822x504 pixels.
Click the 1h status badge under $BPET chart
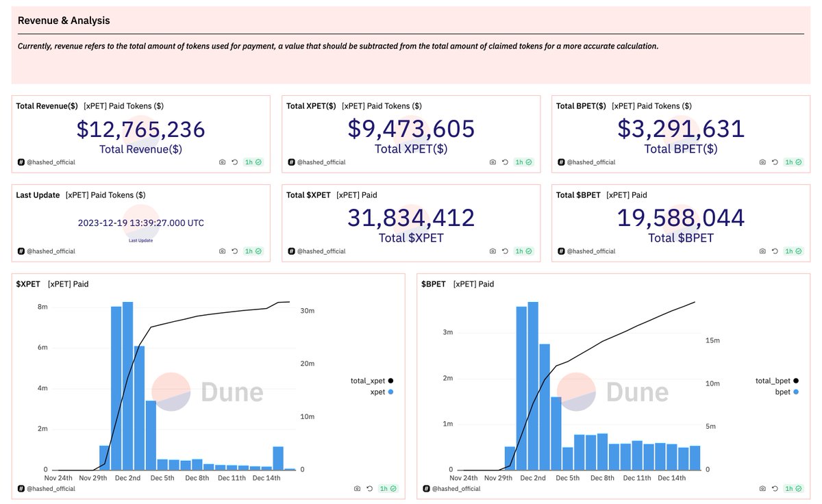pos(794,489)
